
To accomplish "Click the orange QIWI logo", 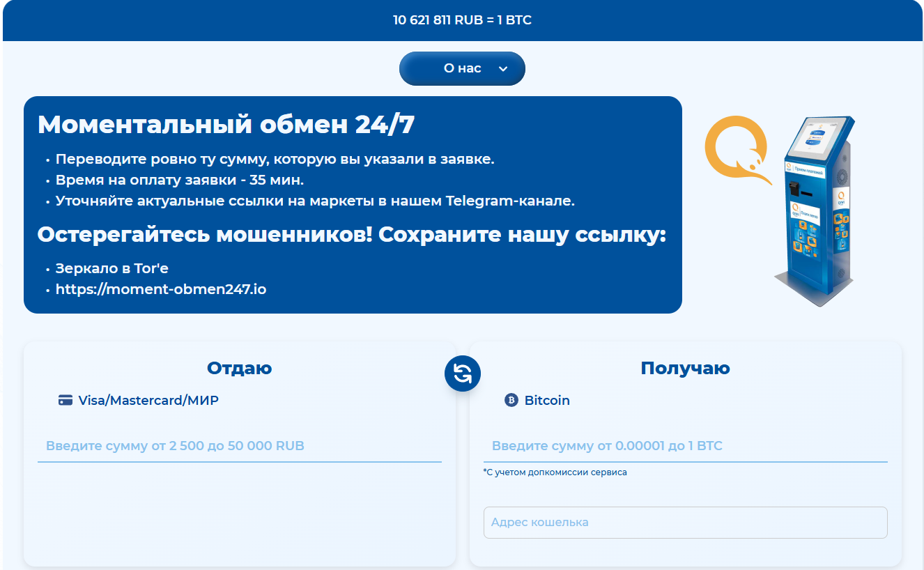I will coord(737,151).
